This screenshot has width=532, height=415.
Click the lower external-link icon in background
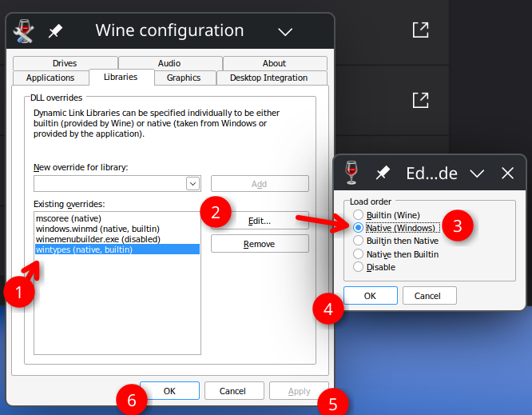[x=420, y=100]
